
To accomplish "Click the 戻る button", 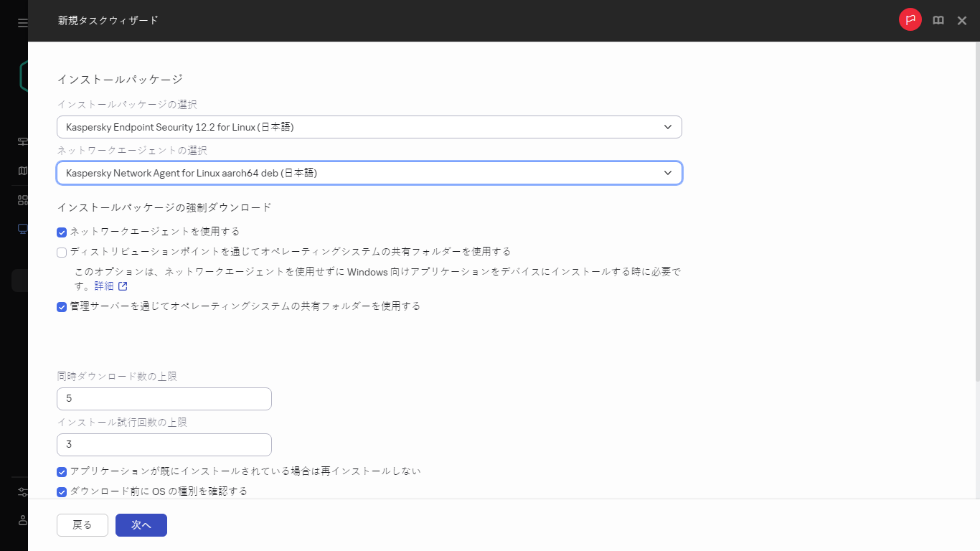I will [x=82, y=524].
